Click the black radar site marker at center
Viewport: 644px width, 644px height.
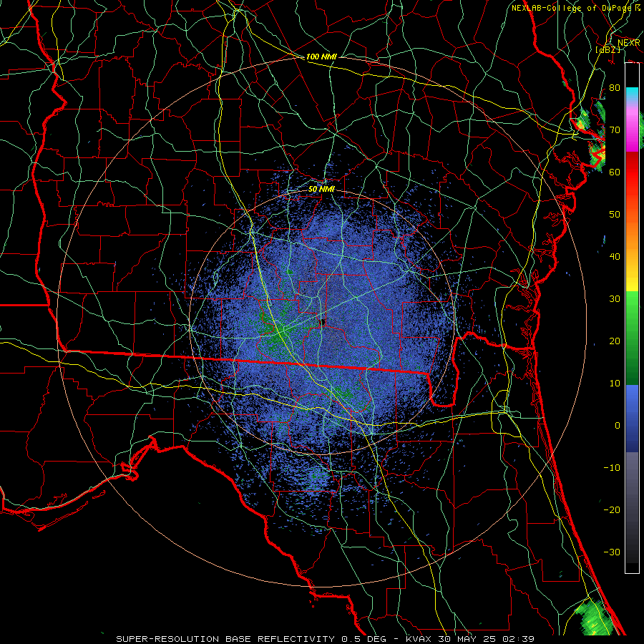click(x=323, y=322)
